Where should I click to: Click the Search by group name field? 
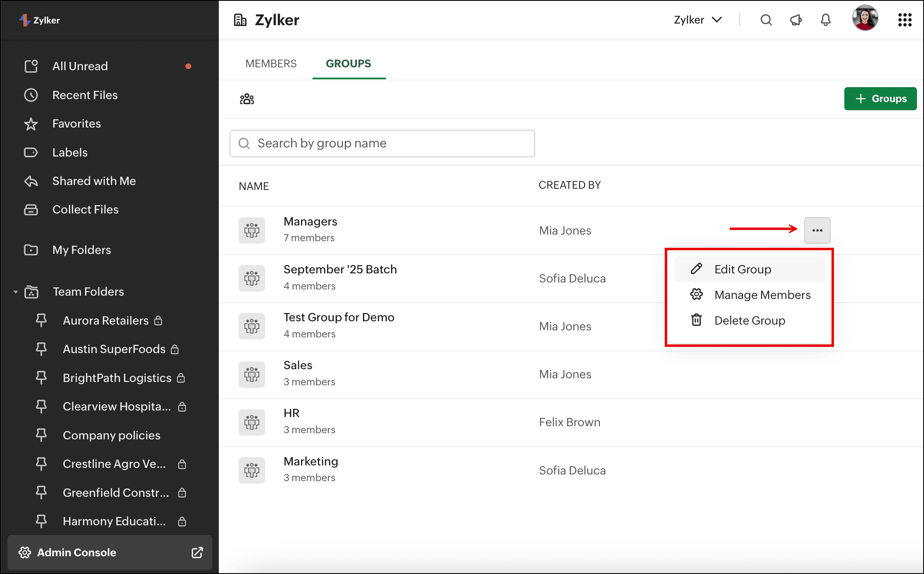point(382,143)
